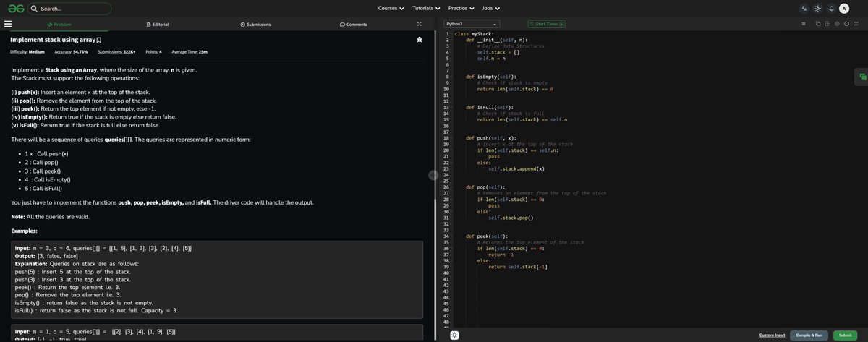The image size is (868, 342).
Task: Click the green Submit button
Action: (x=845, y=335)
